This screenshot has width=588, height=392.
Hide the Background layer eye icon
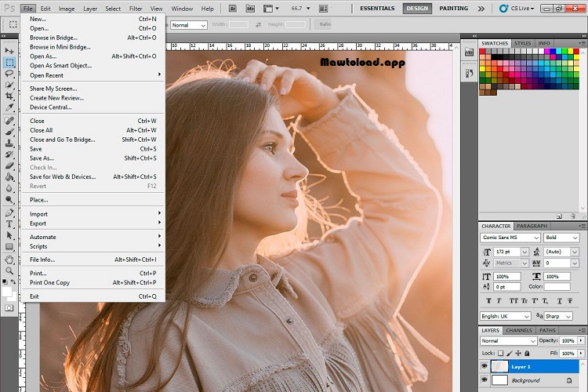point(485,379)
